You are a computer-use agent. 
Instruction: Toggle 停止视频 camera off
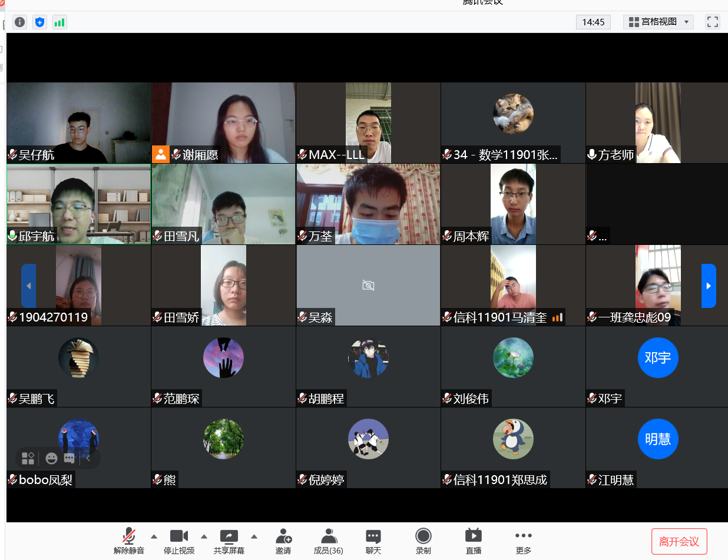pos(179,541)
